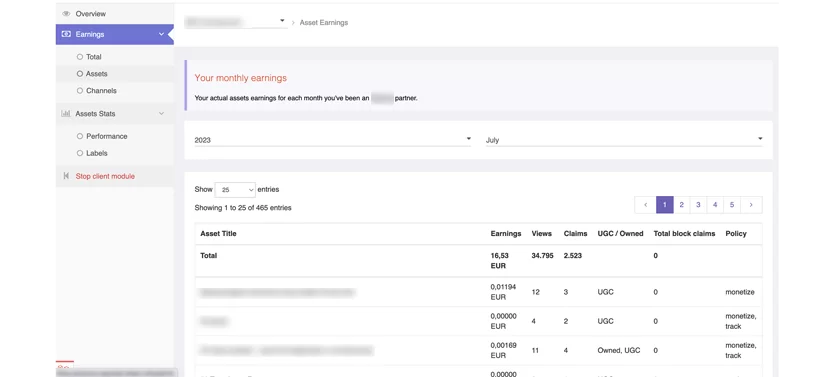Click the Policy column header
The image size is (834, 377).
click(x=736, y=233)
